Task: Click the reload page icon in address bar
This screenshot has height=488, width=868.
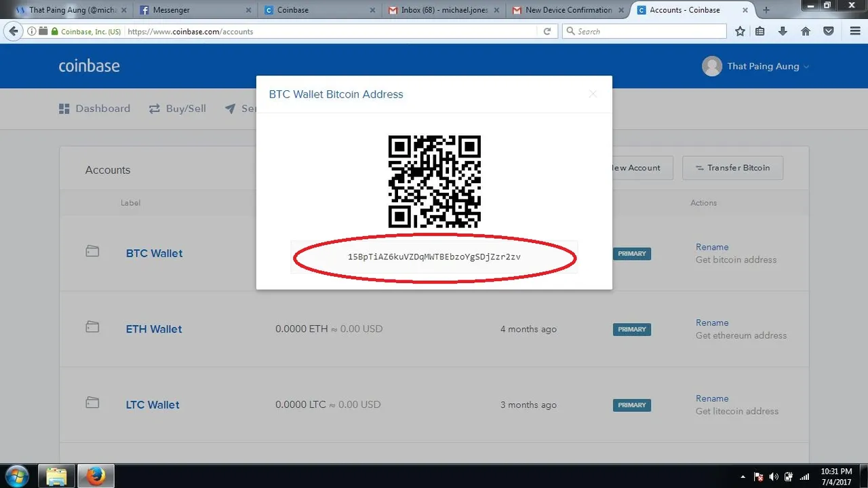Action: [547, 31]
